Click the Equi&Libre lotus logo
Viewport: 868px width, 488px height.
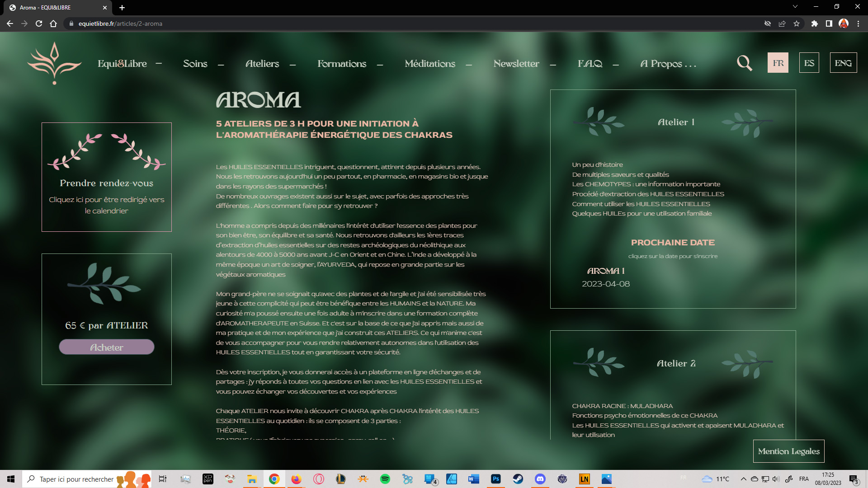[x=54, y=63]
